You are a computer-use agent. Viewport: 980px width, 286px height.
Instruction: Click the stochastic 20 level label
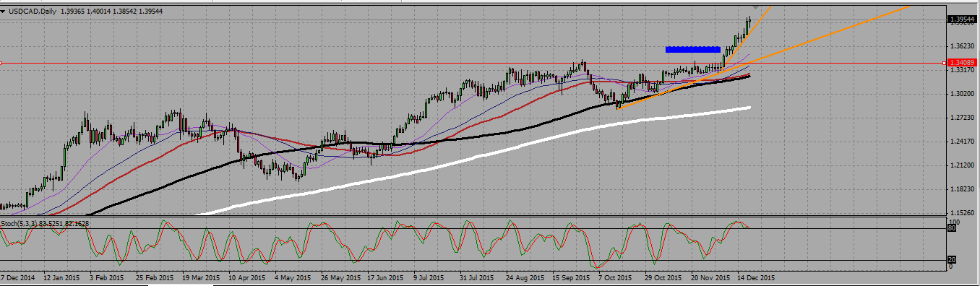tap(952, 260)
